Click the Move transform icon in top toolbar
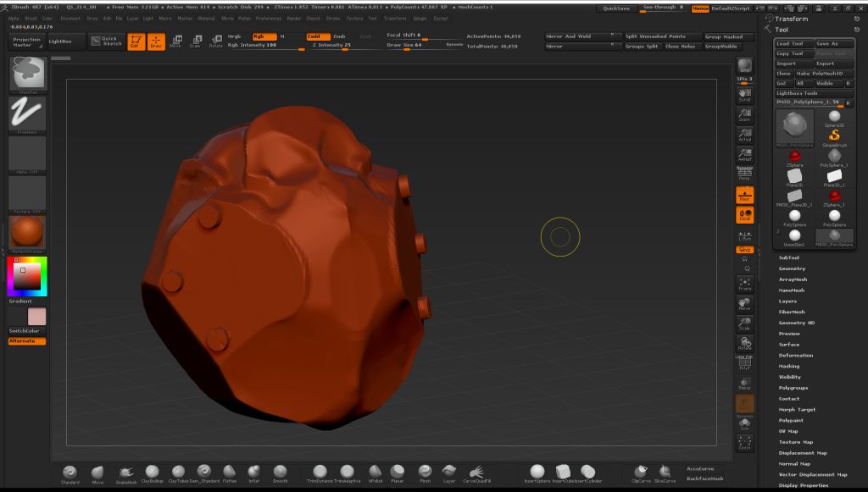Image resolution: width=868 pixels, height=492 pixels. pyautogui.click(x=175, y=41)
